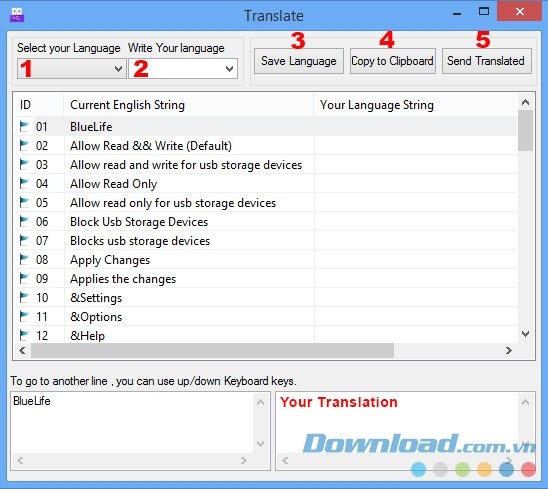Click the Send Translated button

[487, 61]
